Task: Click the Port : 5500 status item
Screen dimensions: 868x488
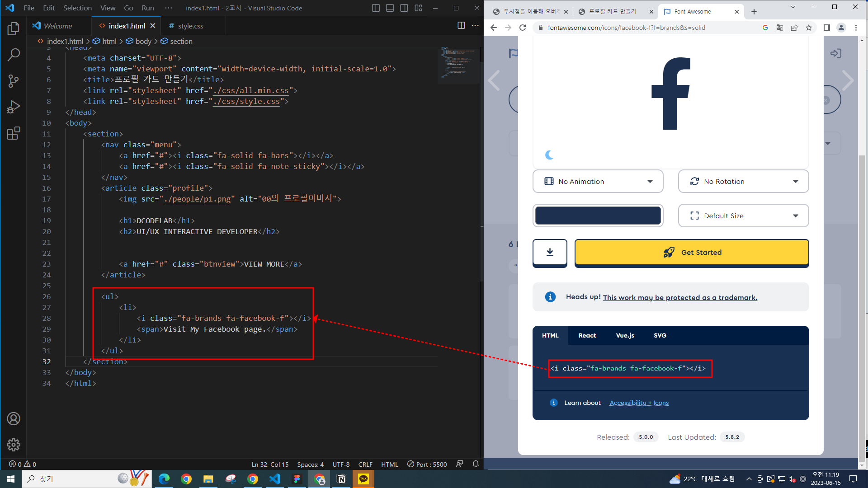Action: 427,465
